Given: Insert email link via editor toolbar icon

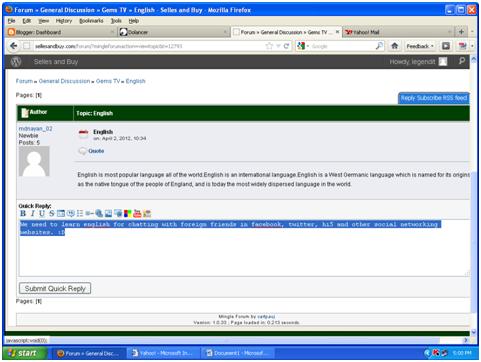Looking at the screenshot, I should point(118,214).
